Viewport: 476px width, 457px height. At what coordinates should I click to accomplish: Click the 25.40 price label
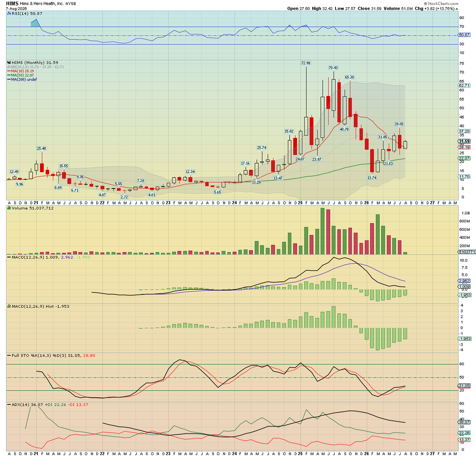click(x=42, y=148)
